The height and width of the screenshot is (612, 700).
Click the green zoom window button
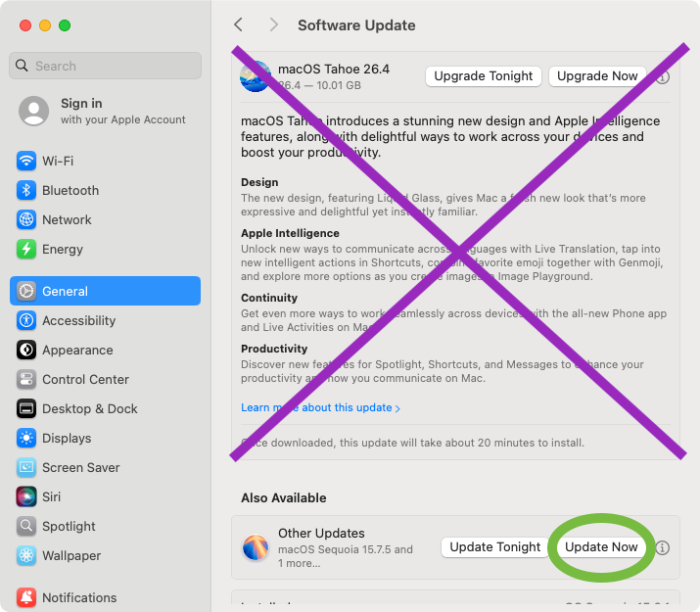click(65, 25)
